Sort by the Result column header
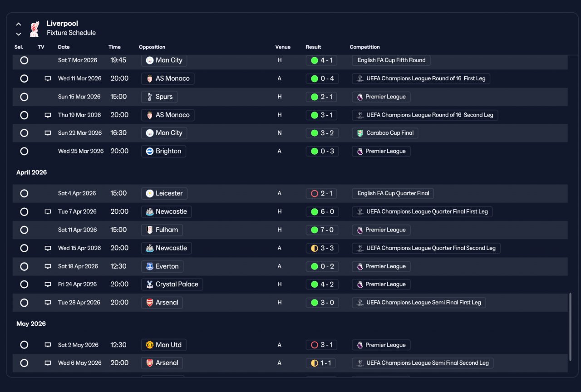This screenshot has width=581, height=392. click(x=313, y=47)
